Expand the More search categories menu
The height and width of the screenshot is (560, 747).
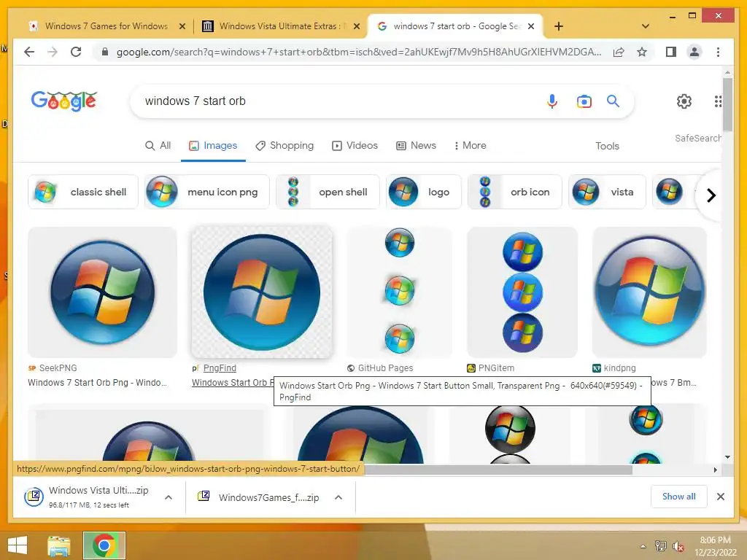[471, 145]
